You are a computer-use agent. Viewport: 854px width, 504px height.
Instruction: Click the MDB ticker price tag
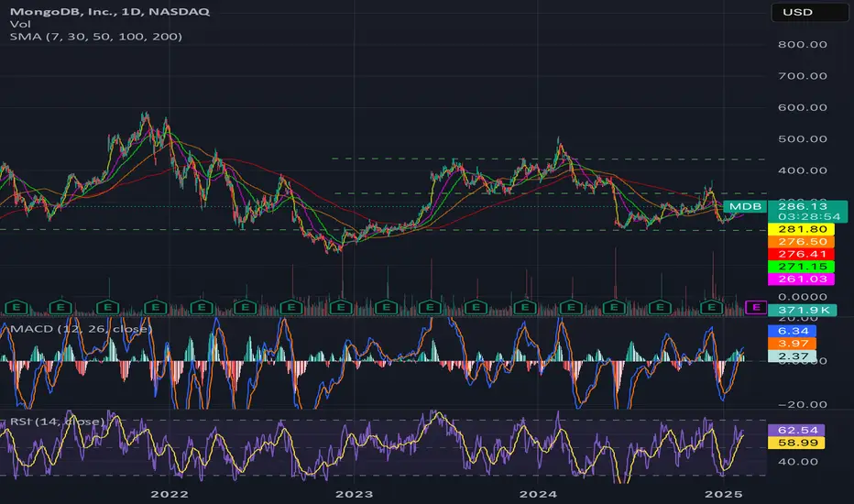[x=745, y=206]
